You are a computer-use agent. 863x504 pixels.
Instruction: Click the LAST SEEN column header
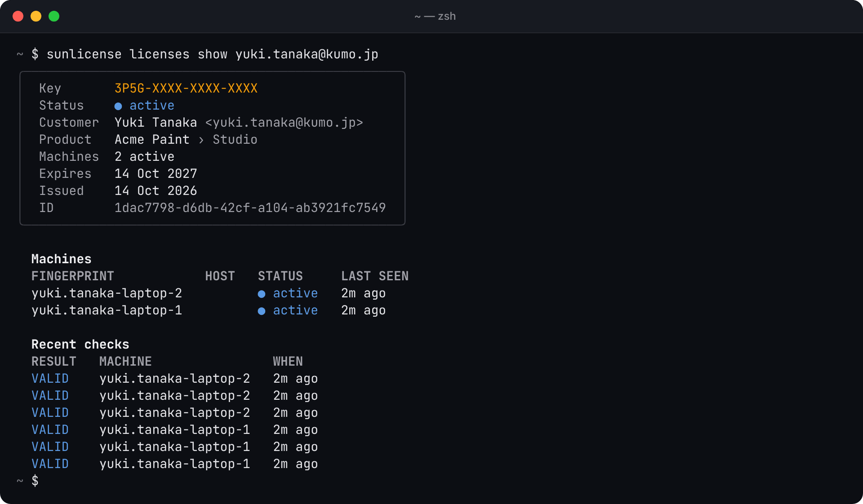[x=375, y=276]
